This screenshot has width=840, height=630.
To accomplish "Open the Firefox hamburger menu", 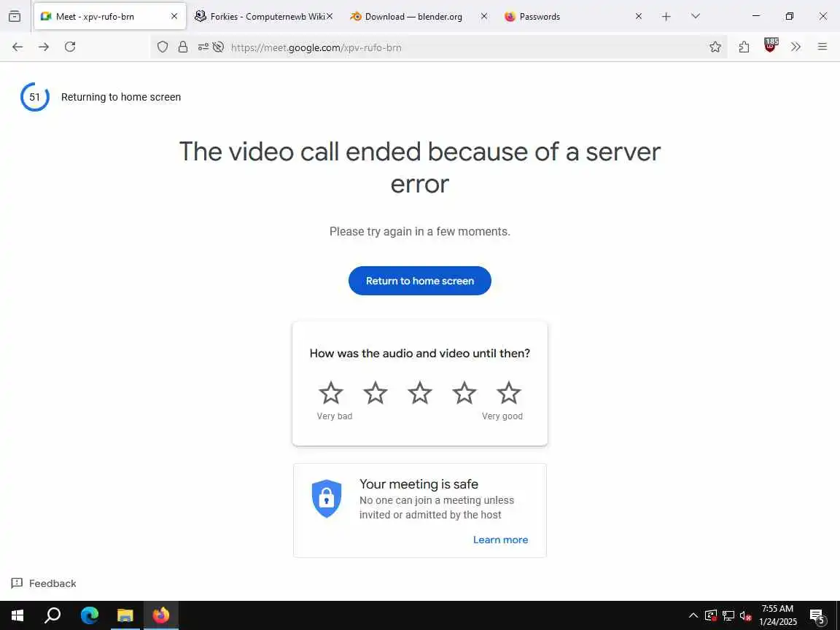I will point(822,47).
